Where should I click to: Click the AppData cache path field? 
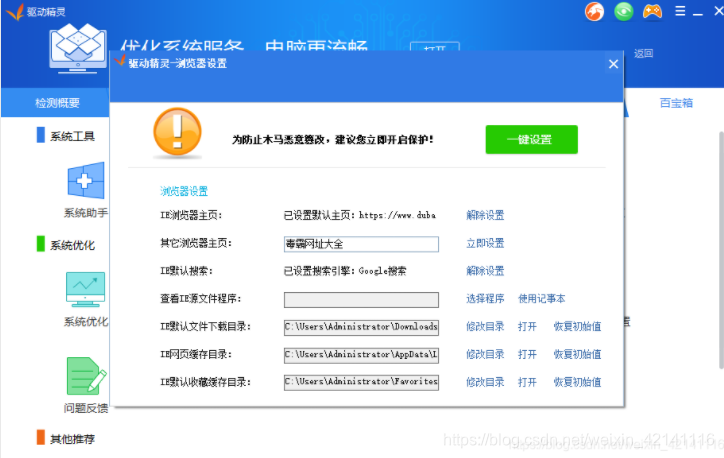coord(361,355)
